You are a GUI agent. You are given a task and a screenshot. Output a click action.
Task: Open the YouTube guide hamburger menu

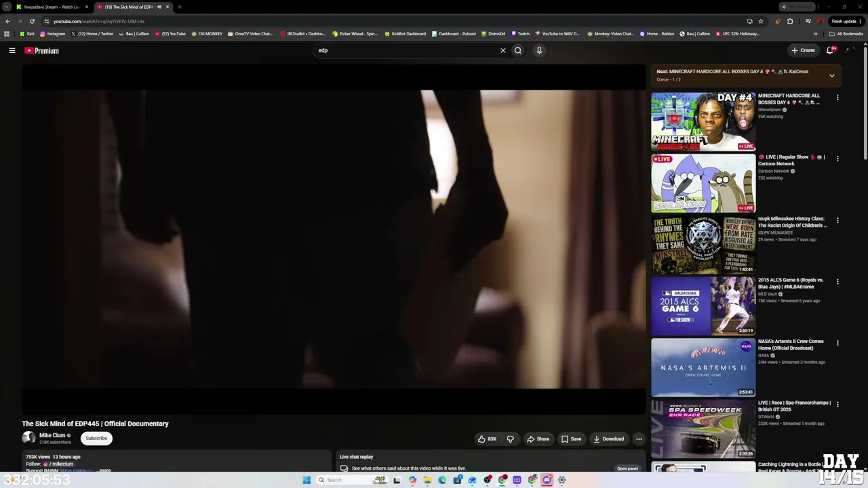coord(12,50)
